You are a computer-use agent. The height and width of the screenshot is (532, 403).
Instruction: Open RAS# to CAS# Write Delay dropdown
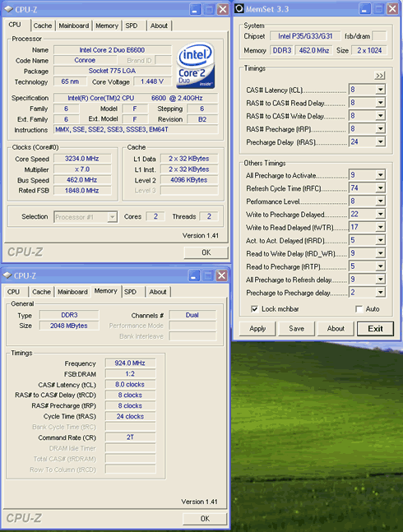coord(380,116)
